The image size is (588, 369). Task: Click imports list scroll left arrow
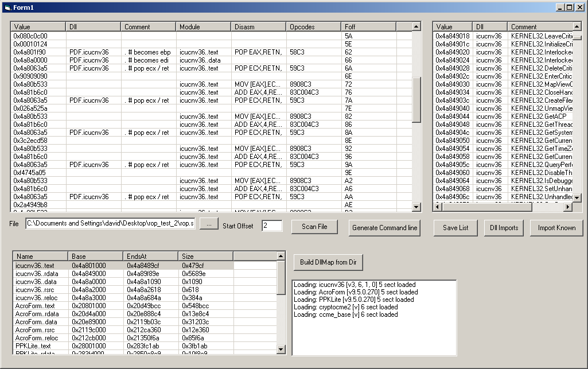click(x=437, y=207)
